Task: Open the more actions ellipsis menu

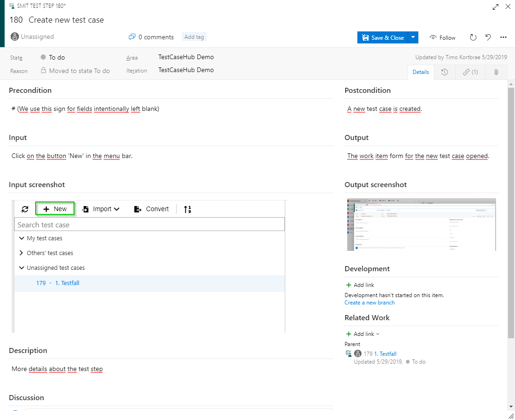Action: point(503,37)
